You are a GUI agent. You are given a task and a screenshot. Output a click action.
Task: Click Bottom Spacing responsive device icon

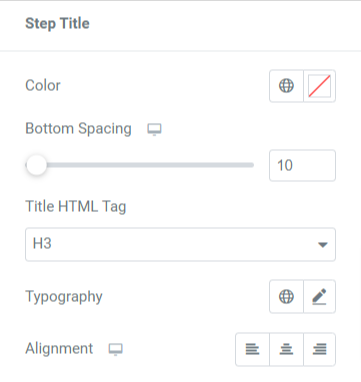click(x=155, y=129)
